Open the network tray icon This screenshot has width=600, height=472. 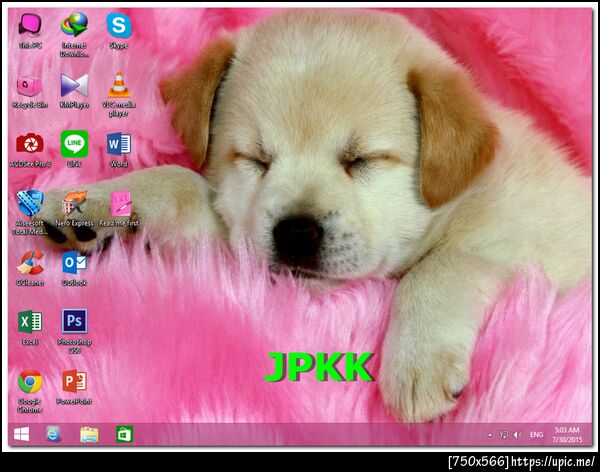click(504, 435)
